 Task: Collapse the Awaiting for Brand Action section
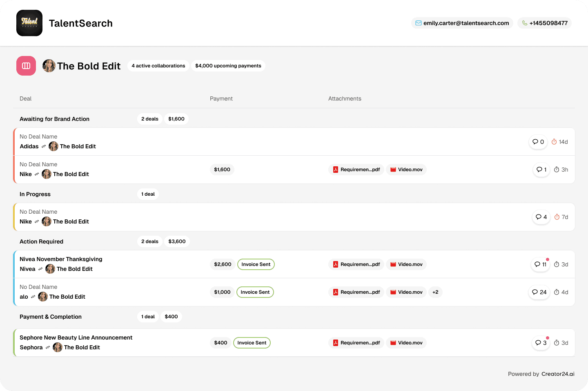point(55,119)
